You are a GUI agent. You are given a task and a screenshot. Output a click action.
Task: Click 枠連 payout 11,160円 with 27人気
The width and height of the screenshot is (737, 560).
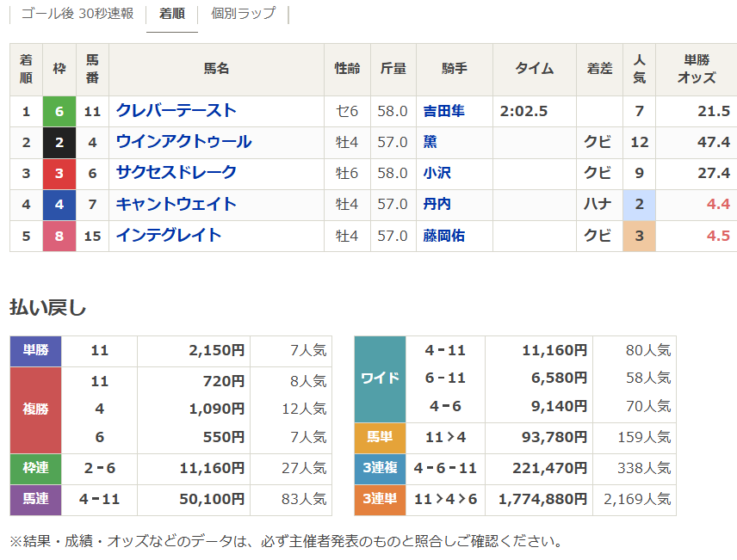click(x=212, y=469)
